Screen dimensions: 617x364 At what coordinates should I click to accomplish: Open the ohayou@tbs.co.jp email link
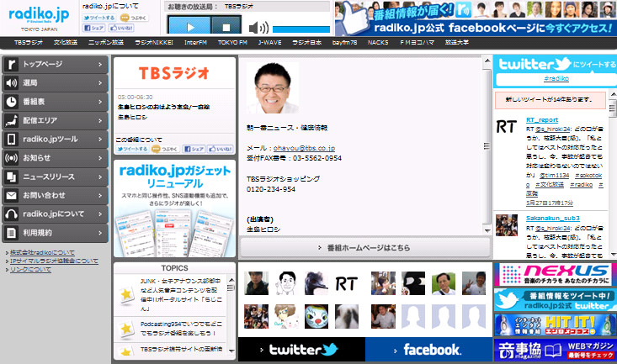tap(304, 148)
